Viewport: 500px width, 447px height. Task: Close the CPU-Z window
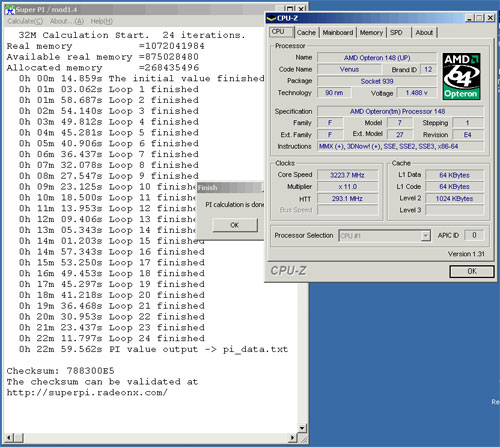(490, 18)
